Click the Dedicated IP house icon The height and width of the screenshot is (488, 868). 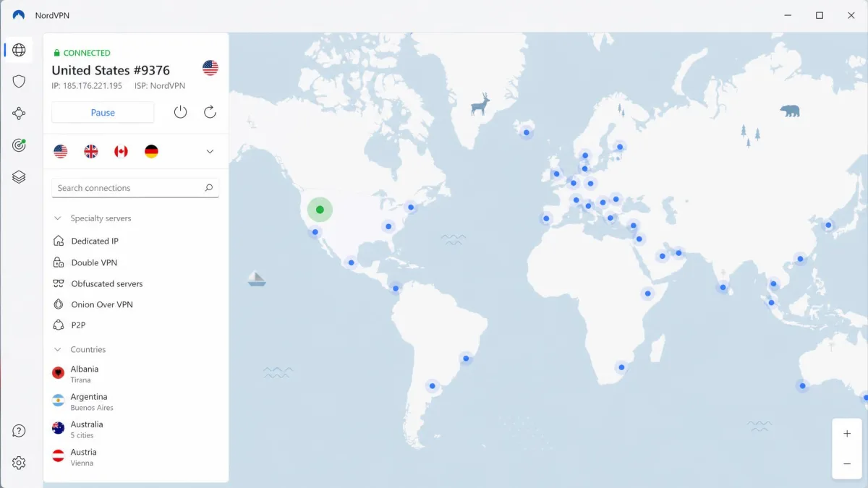tap(59, 241)
